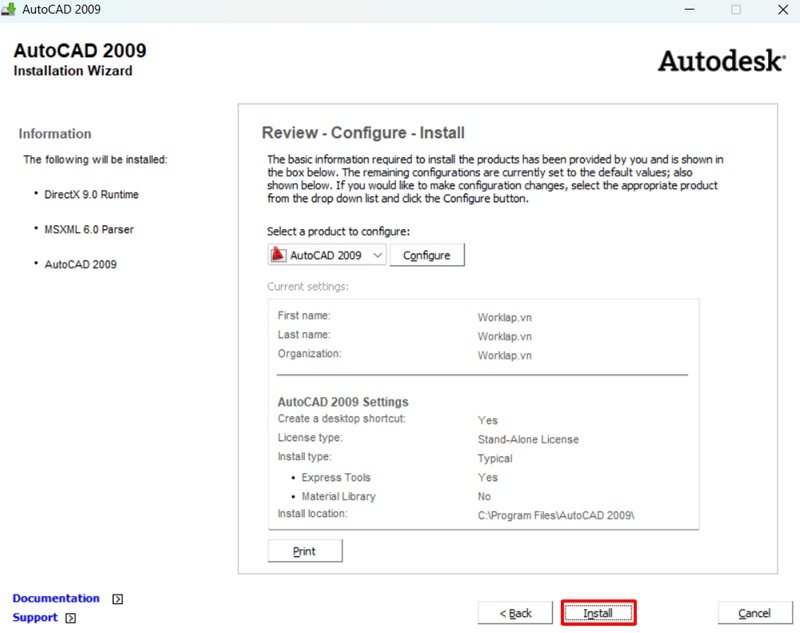Click DirectX 9.0 Runtime in the Information list
The height and width of the screenshot is (633, 800).
tap(91, 194)
